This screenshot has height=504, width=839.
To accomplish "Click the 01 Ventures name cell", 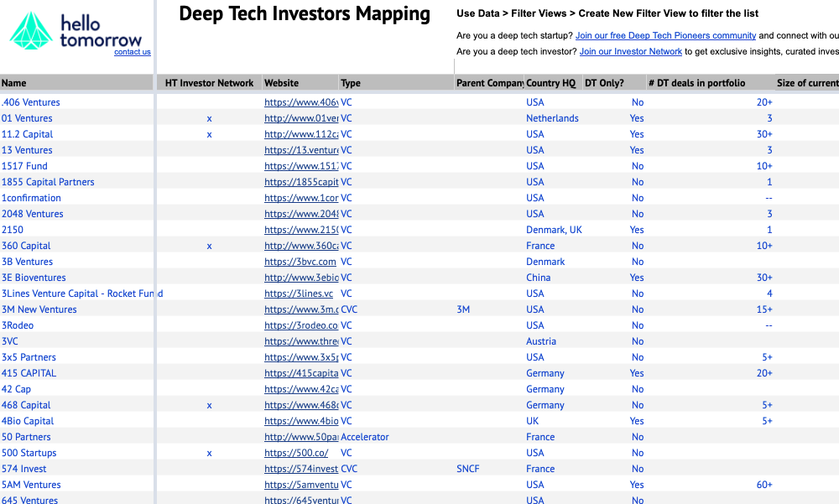I will [x=27, y=118].
